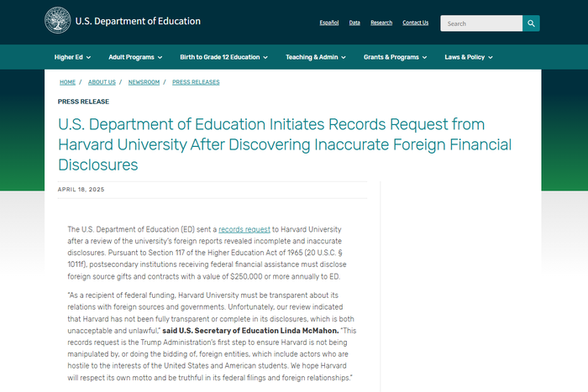Image resolution: width=588 pixels, height=392 pixels.
Task: Open the Adult Programs dropdown menu
Action: click(x=135, y=57)
